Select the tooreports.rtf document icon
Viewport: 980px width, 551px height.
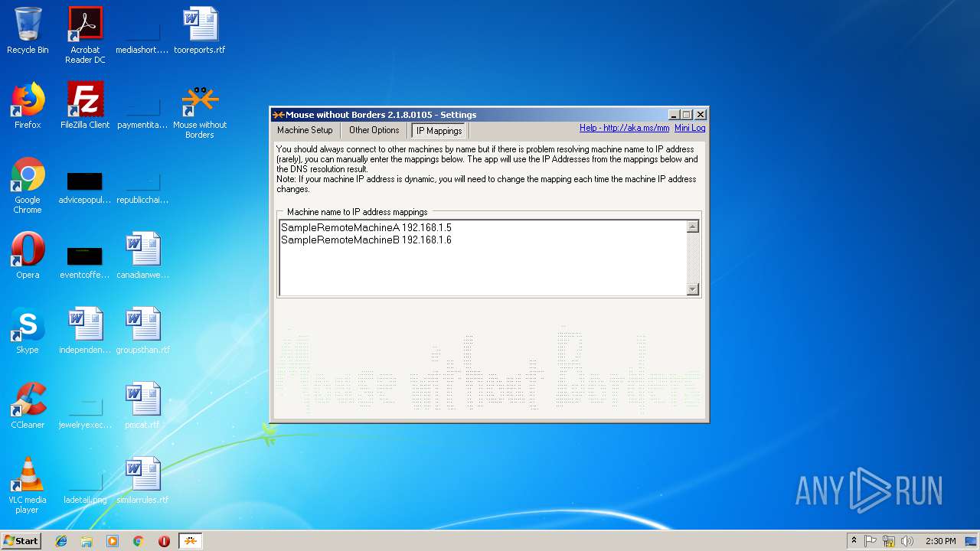(200, 31)
